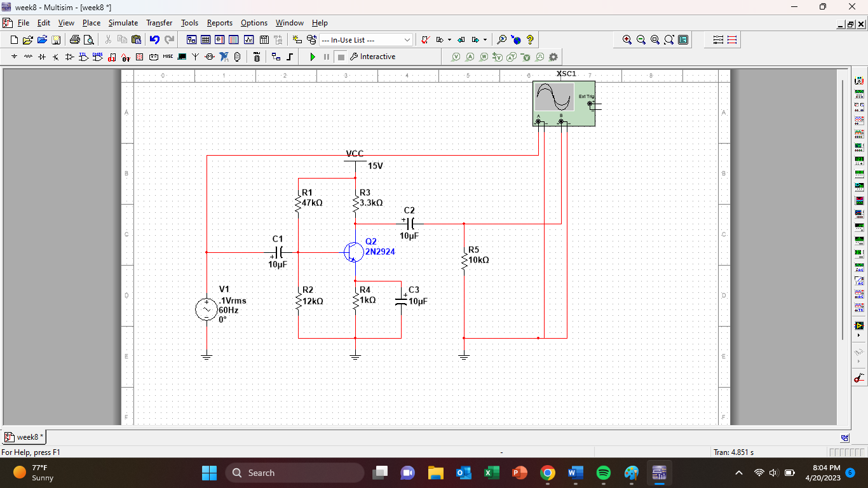This screenshot has height=488, width=868.
Task: Click the probe settings gear icon
Action: coord(553,57)
